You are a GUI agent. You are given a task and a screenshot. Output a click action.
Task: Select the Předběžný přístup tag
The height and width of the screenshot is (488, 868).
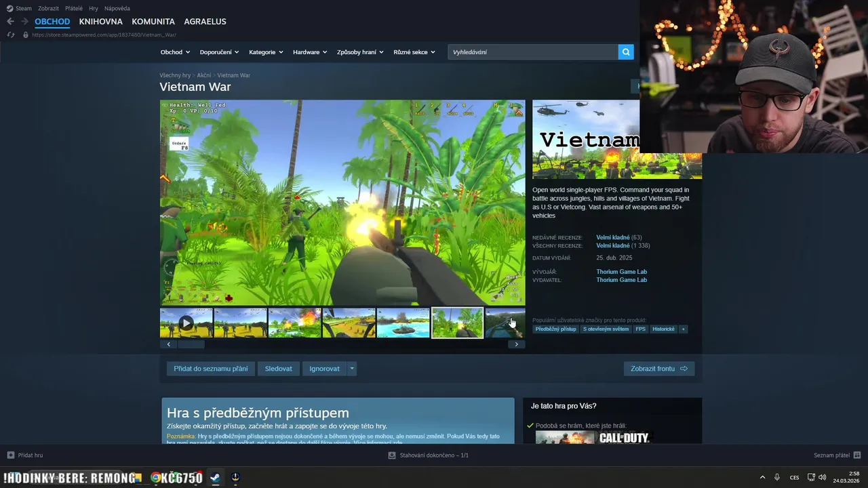coord(555,329)
